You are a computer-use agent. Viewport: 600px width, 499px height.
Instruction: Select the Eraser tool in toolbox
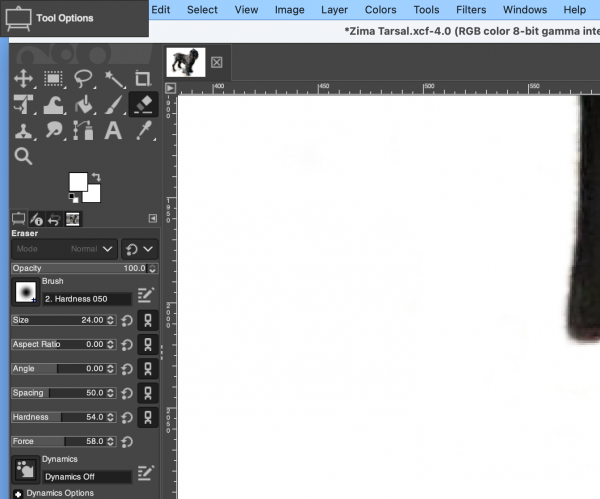143,104
